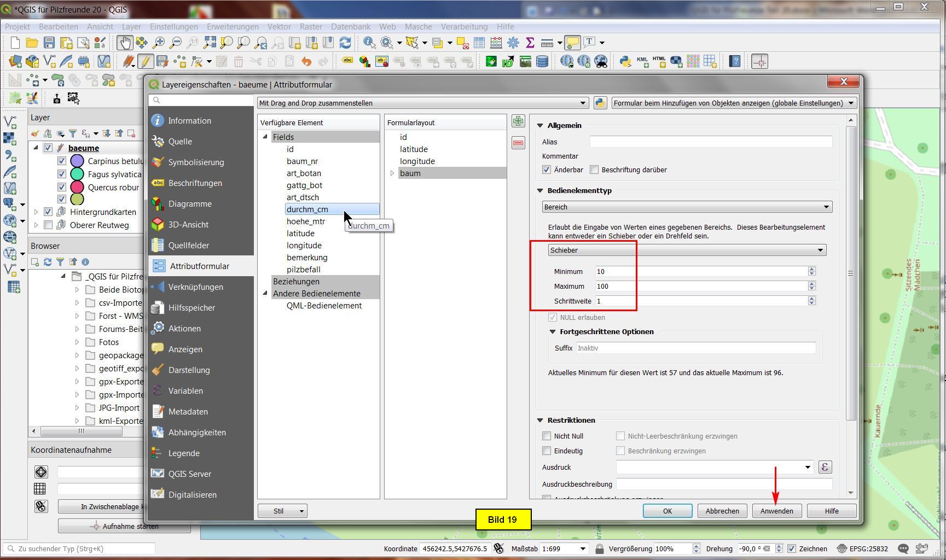946x560 pixels.
Task: Click the Anwenden button
Action: tap(776, 511)
